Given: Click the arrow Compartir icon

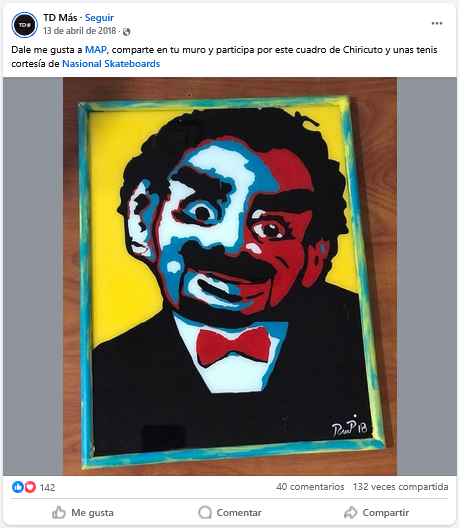Looking at the screenshot, I should tap(351, 513).
